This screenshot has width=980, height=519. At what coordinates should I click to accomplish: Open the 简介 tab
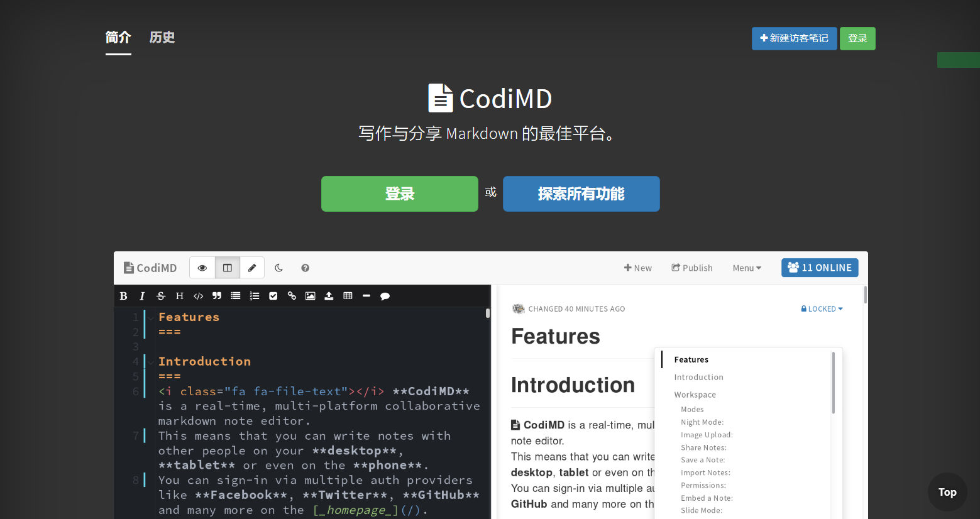pyautogui.click(x=118, y=37)
